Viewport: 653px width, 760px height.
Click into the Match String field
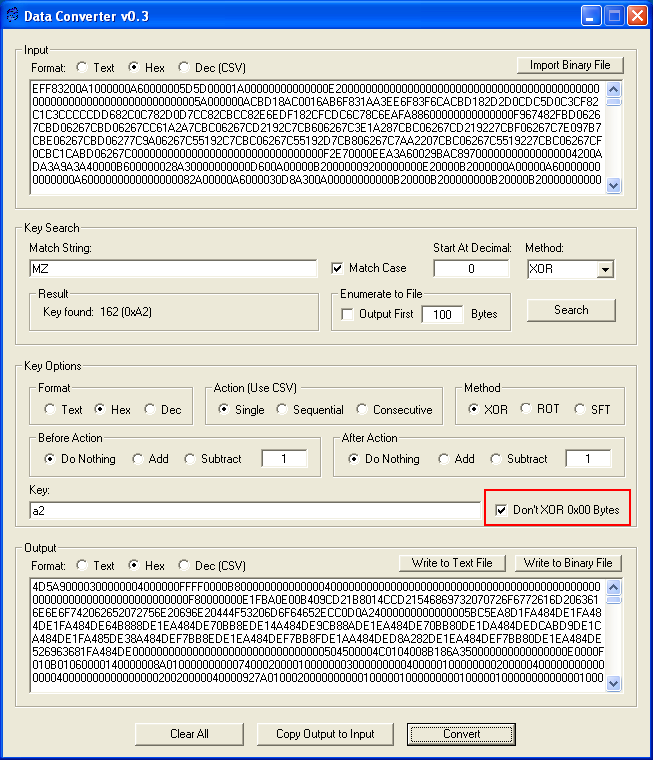[173, 269]
